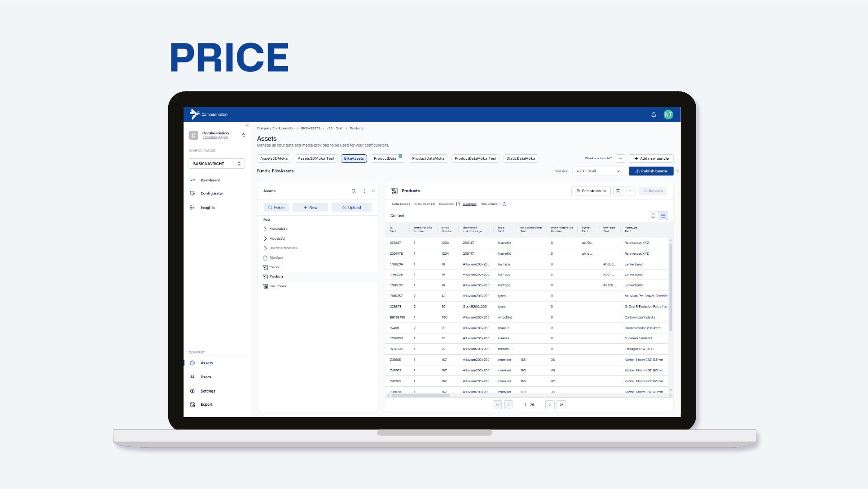Open Insights in the sidebar
Image resolution: width=868 pixels, height=489 pixels.
click(208, 208)
